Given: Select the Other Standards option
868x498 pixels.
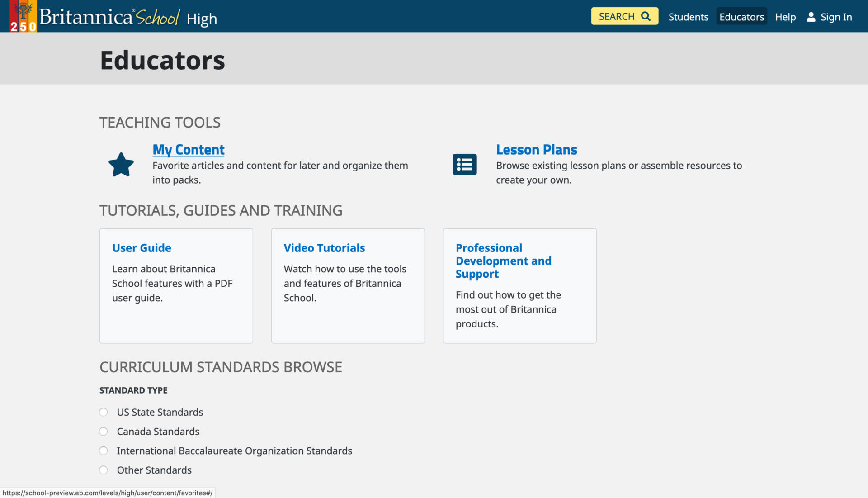Looking at the screenshot, I should click(x=103, y=470).
